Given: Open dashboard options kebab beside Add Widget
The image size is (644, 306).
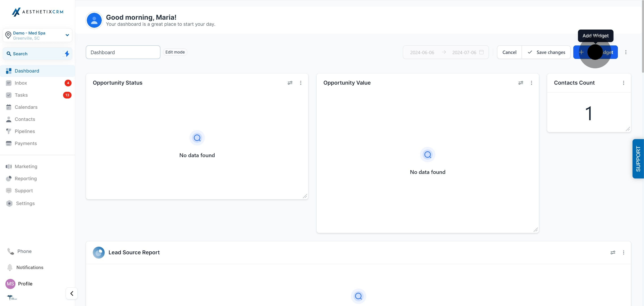Looking at the screenshot, I should [626, 52].
